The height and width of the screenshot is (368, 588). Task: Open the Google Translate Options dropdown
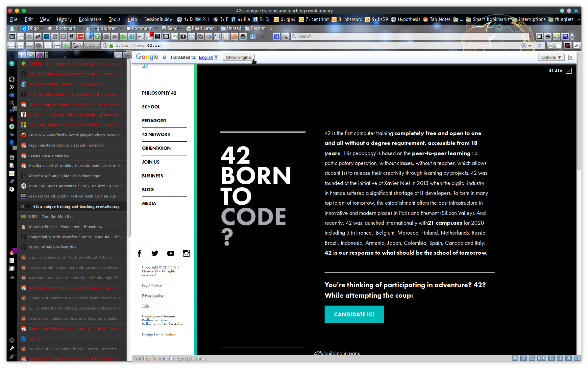[551, 57]
